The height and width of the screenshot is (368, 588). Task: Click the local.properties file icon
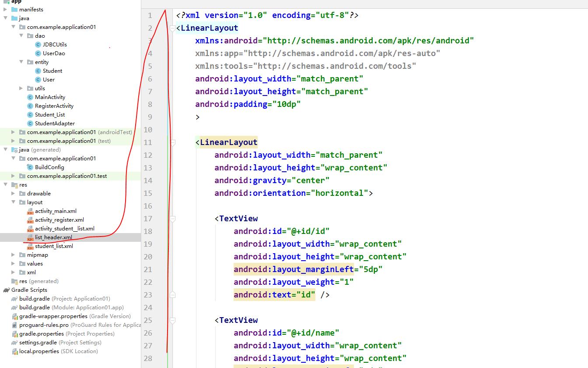tap(15, 351)
